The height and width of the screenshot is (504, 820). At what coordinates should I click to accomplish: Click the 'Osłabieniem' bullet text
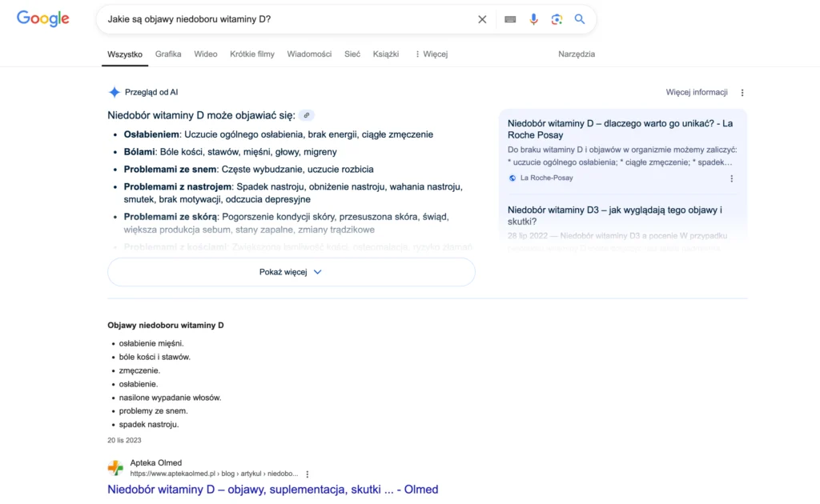point(278,134)
